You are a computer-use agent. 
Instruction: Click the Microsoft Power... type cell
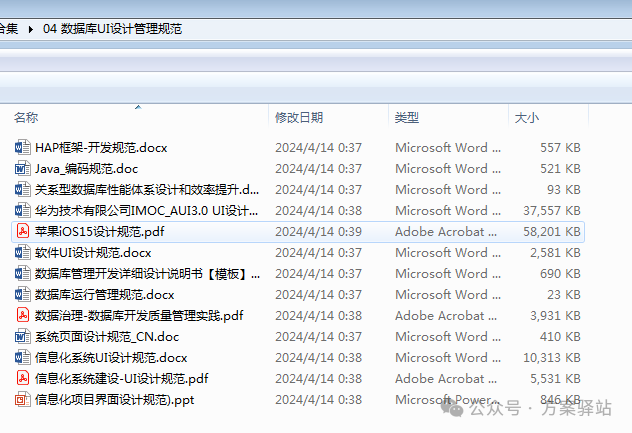point(448,400)
